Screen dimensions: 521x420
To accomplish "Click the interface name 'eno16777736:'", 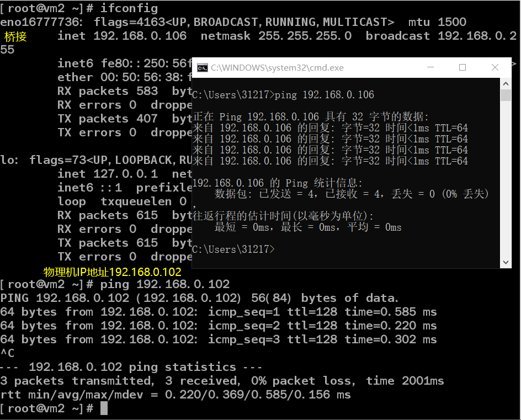I will click(x=41, y=22).
